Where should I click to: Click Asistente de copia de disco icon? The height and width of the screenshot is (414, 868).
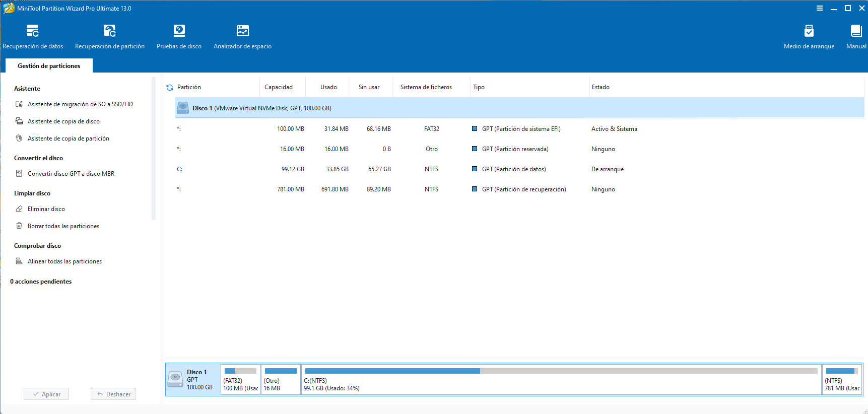(x=19, y=121)
